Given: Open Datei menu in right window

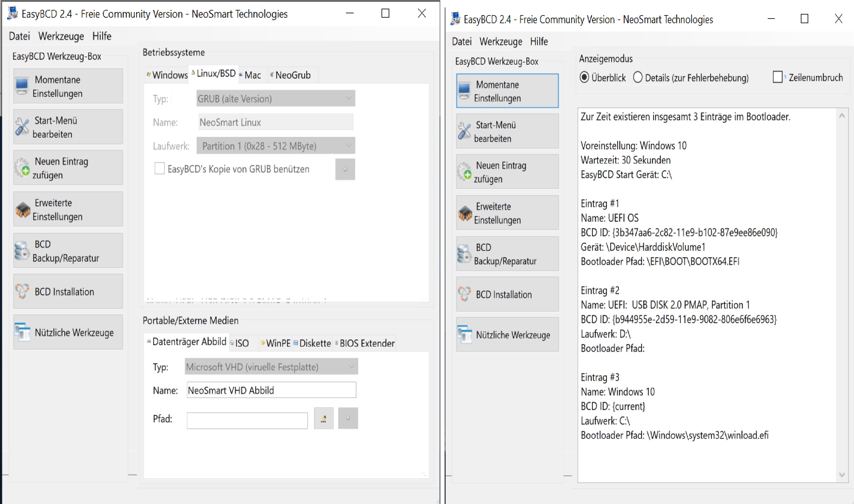Looking at the screenshot, I should pos(462,41).
